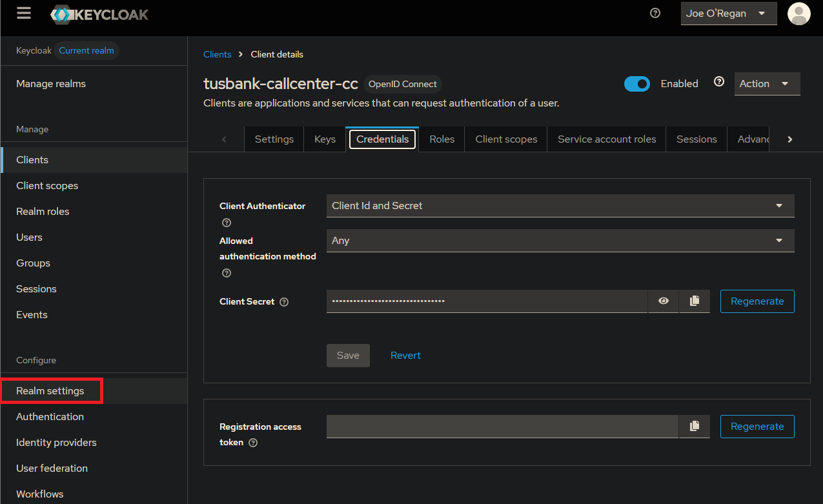
Task: Select the Credentials tab
Action: point(383,139)
